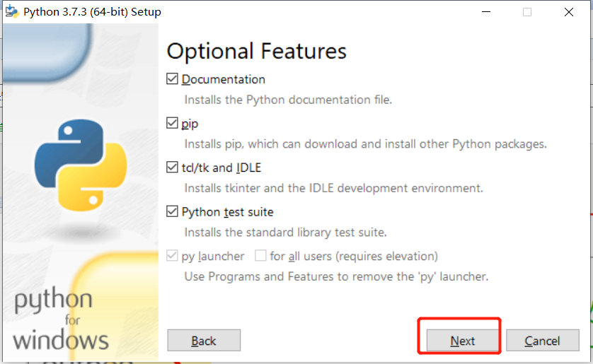Uncheck the Documentation checkbox
The image size is (593, 364).
[x=172, y=79]
